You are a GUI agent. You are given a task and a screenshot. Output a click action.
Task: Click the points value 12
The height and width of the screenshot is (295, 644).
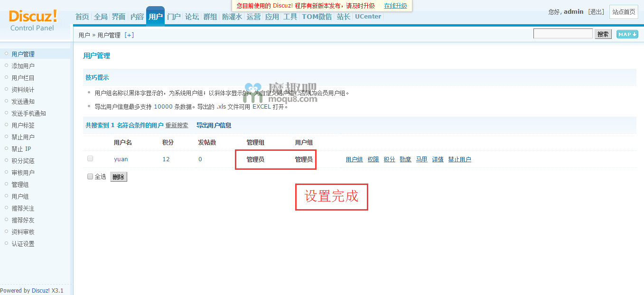(166, 159)
